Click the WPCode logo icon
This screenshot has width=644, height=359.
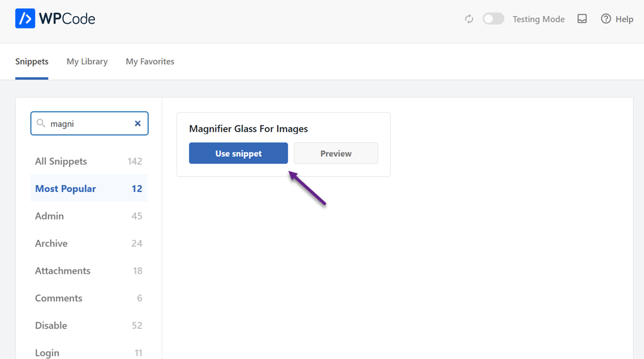25,18
